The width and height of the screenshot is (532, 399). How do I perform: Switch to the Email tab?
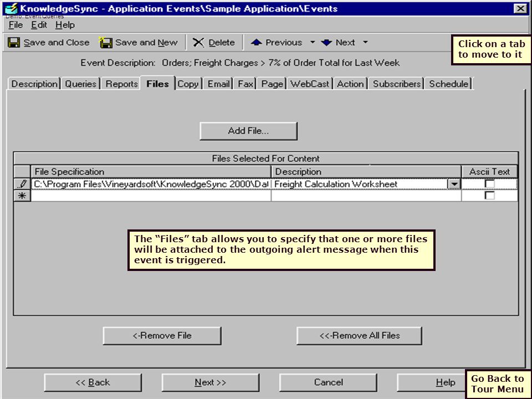[x=219, y=84]
